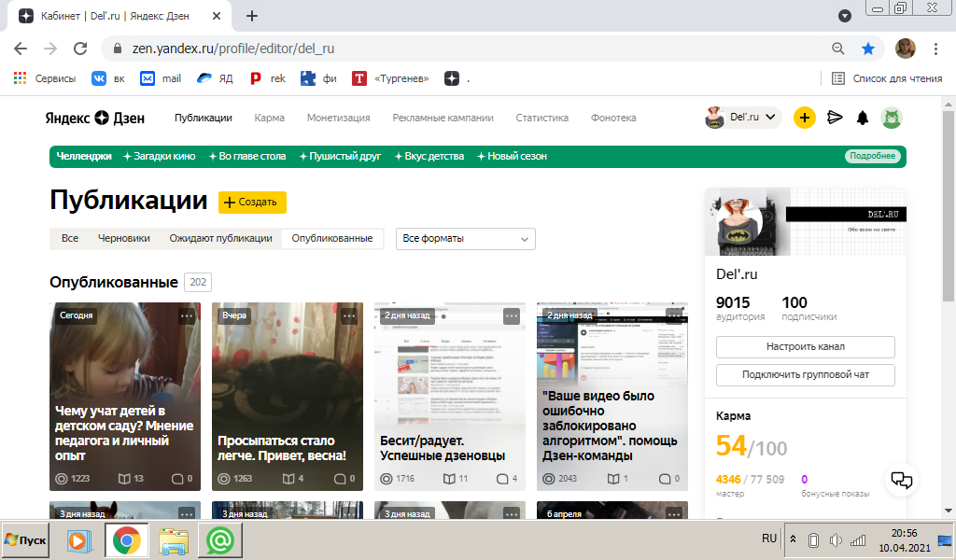The image size is (956, 560).
Task: Open the file explorer taskbar icon
Action: pyautogui.click(x=174, y=540)
